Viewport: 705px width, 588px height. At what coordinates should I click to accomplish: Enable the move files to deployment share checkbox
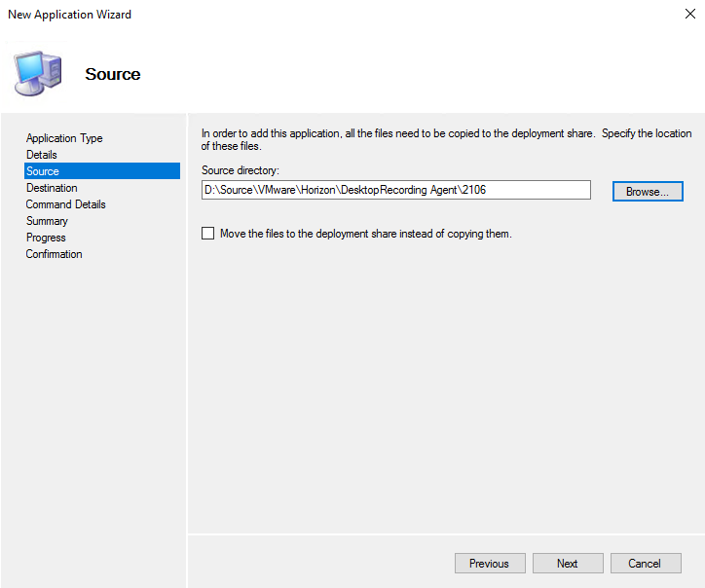(x=207, y=234)
